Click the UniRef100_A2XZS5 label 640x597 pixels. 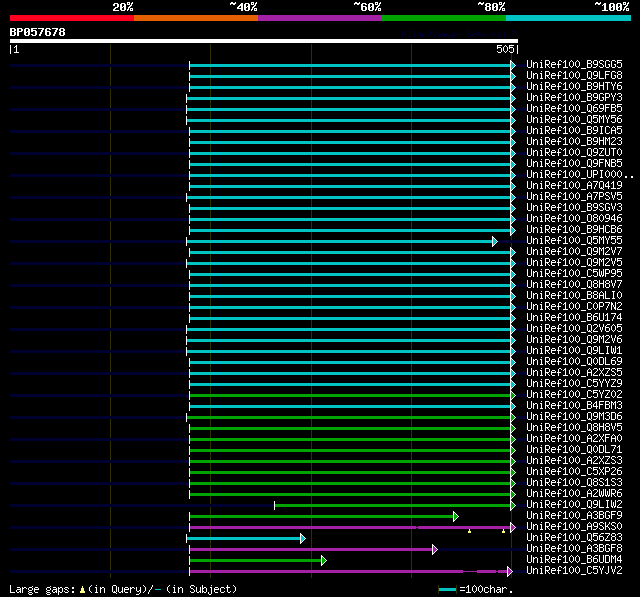[574, 373]
